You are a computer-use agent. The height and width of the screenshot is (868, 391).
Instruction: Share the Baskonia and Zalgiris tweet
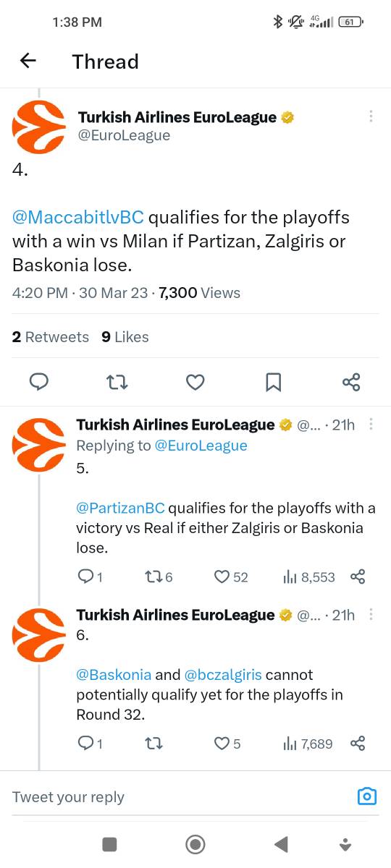(x=358, y=743)
